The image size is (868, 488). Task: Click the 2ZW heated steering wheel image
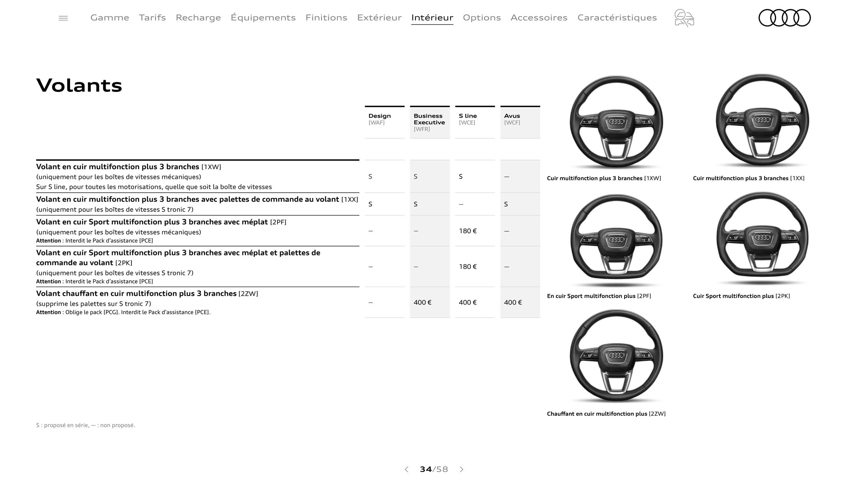pos(616,356)
